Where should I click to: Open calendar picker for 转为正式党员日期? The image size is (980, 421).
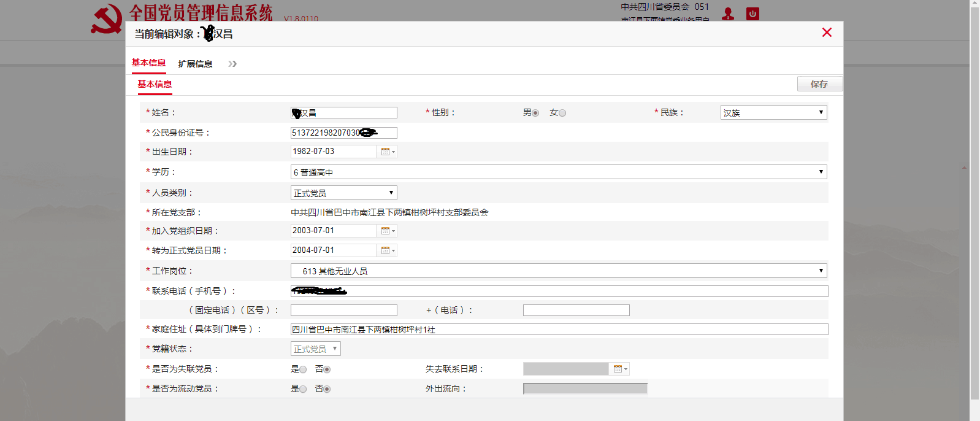(387, 250)
